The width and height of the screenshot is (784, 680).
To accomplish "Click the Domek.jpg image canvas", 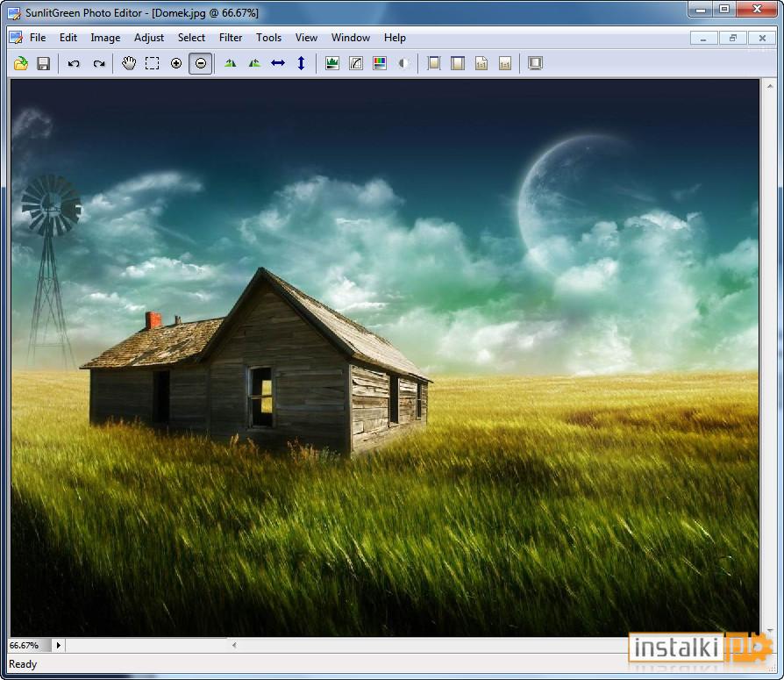I will [x=385, y=358].
